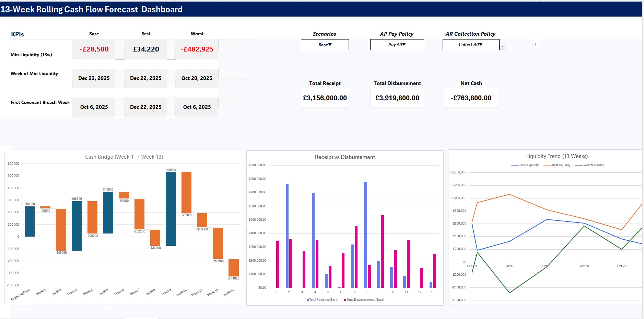Select the Total Disbursement amount cell
644x319 pixels.
point(397,98)
